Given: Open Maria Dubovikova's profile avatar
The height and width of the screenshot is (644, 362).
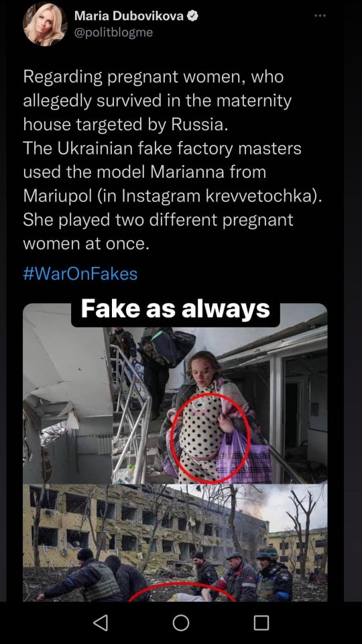Looking at the screenshot, I should [x=45, y=24].
